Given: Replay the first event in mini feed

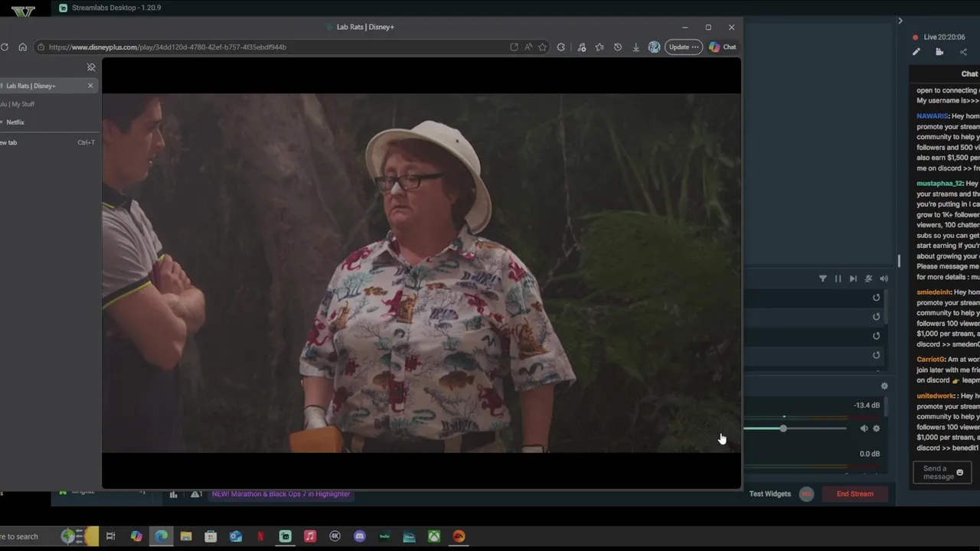Looking at the screenshot, I should 877,298.
